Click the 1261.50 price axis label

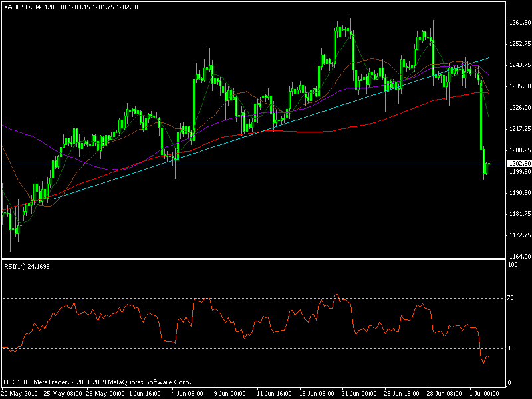tap(520, 23)
